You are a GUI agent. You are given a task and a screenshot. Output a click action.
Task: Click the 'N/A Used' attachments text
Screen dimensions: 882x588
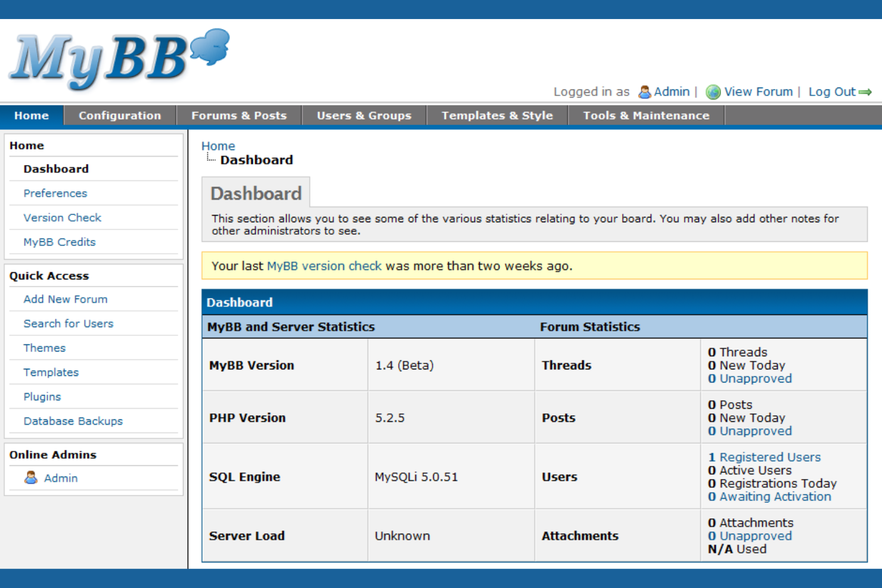737,549
